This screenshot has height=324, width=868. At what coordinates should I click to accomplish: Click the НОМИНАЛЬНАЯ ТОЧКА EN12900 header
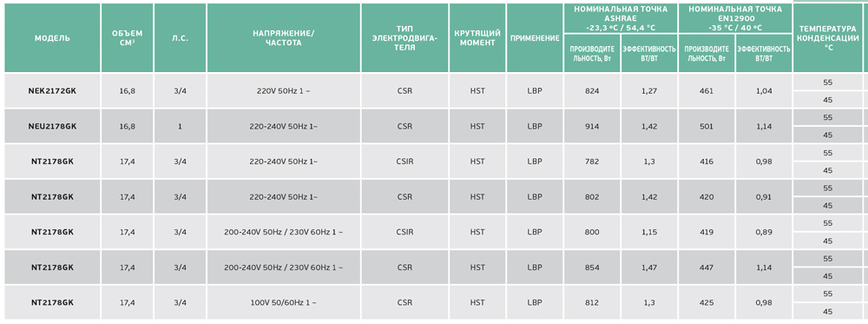(x=735, y=18)
